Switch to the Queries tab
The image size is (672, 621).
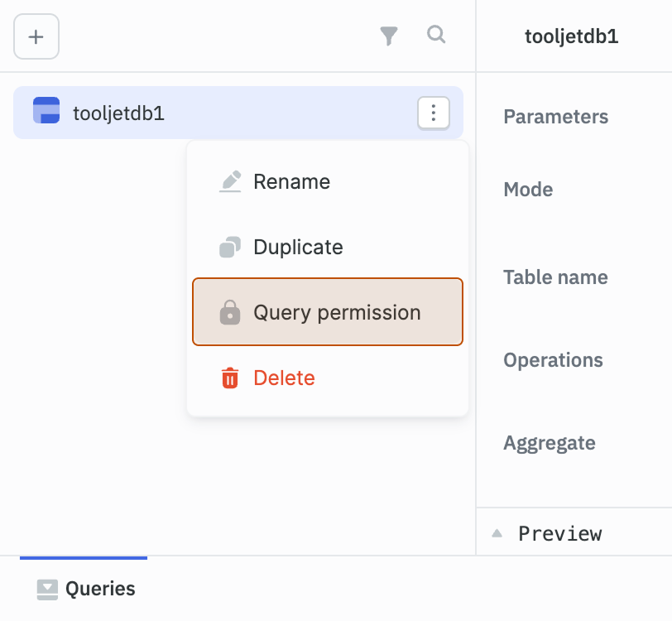99,589
